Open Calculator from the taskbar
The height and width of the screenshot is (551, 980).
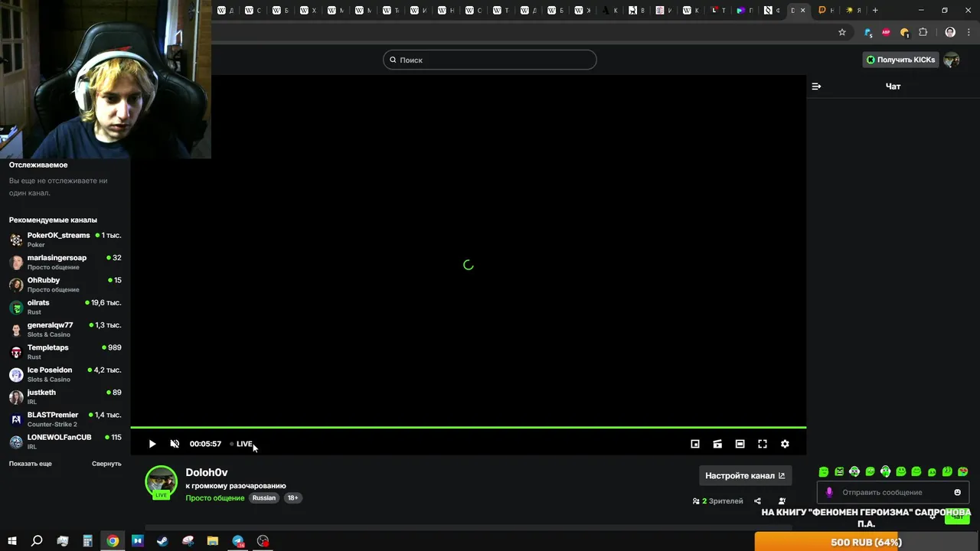tap(87, 541)
